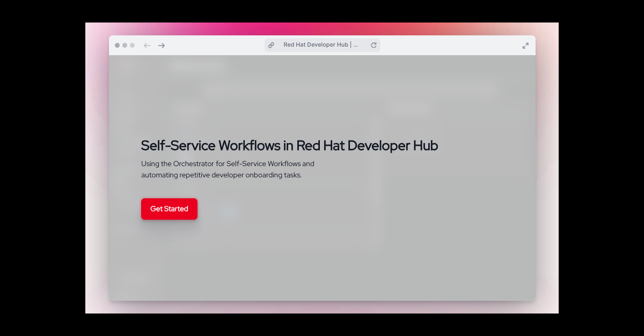
Task: Click the browser back arrow
Action: (x=147, y=46)
